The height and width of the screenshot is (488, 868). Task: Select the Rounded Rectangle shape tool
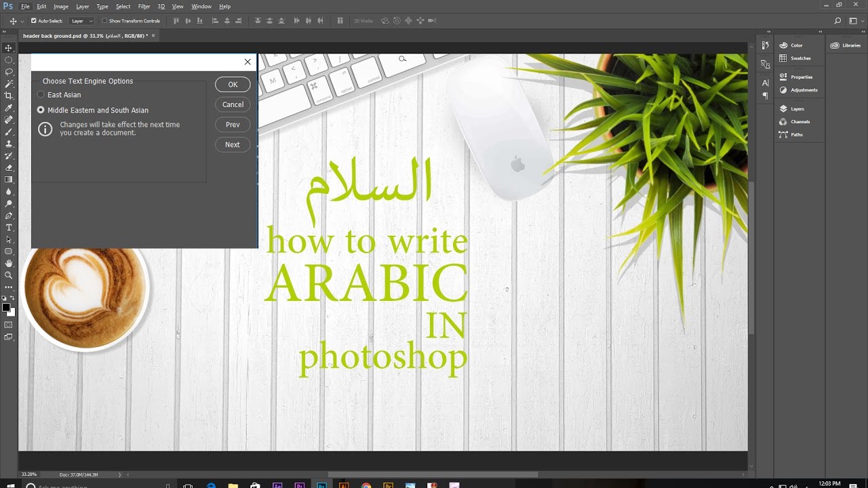pyautogui.click(x=9, y=251)
